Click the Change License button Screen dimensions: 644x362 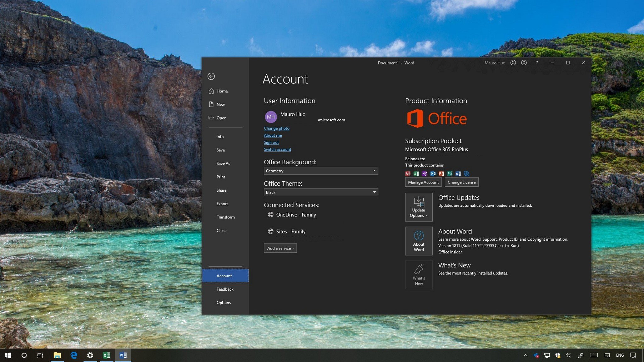tap(461, 182)
